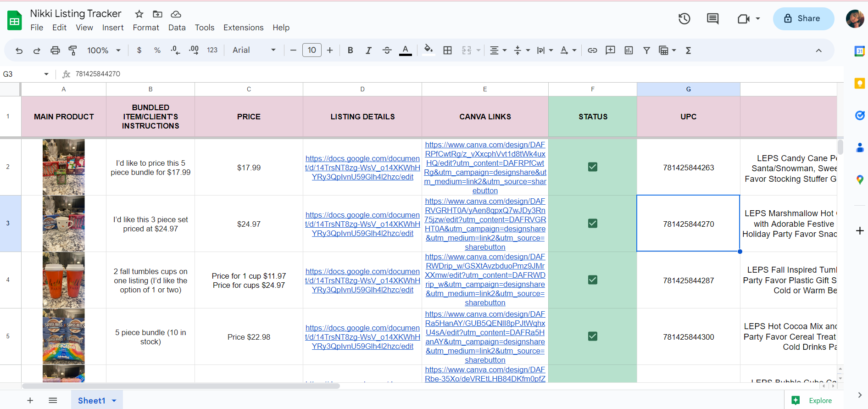This screenshot has height=409, width=868.
Task: Increase decimal places
Action: tap(194, 50)
